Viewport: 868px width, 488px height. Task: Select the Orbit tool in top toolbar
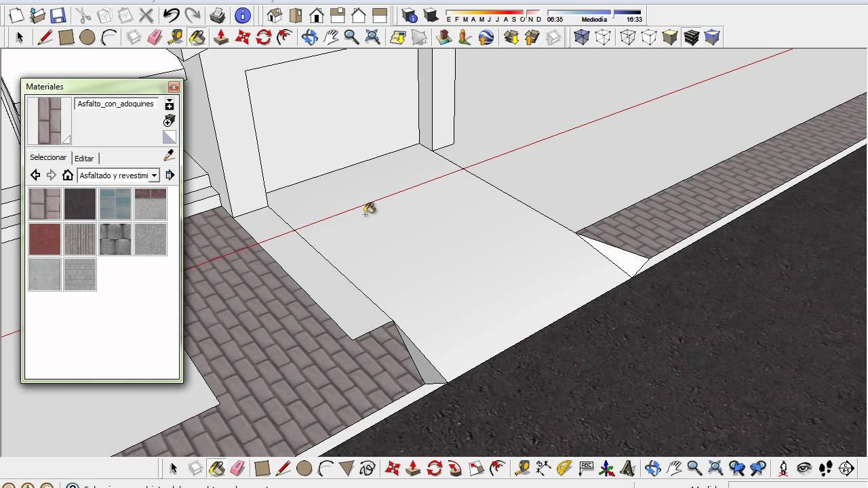(309, 37)
